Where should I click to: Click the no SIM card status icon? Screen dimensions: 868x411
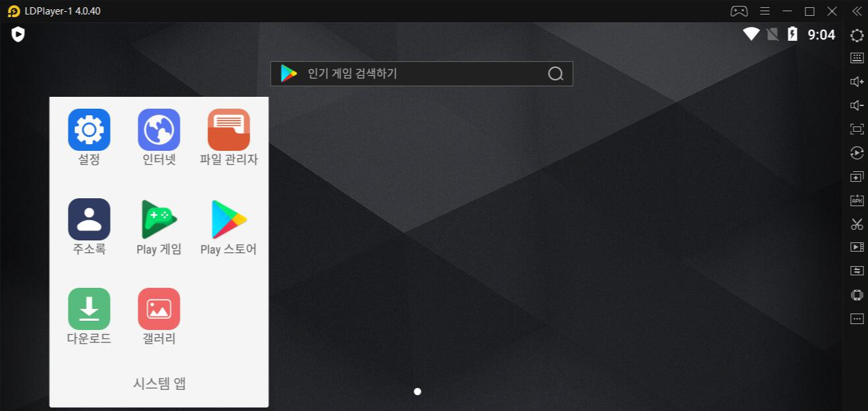[773, 34]
